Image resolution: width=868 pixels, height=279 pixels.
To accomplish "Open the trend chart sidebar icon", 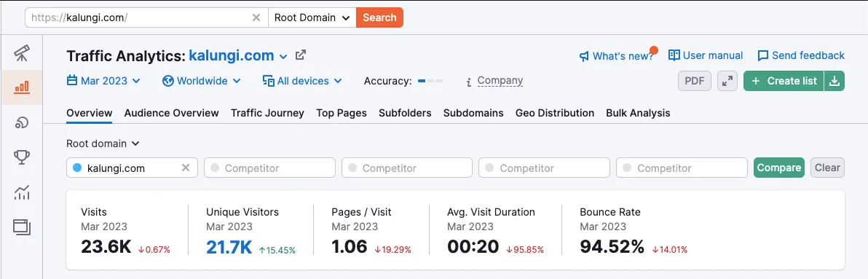I will pyautogui.click(x=22, y=192).
